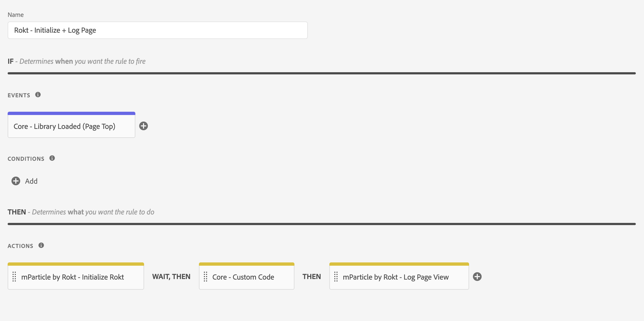The height and width of the screenshot is (321, 644).
Task: Click the drag handle on Initialize Rokt card
Action: [x=14, y=277]
